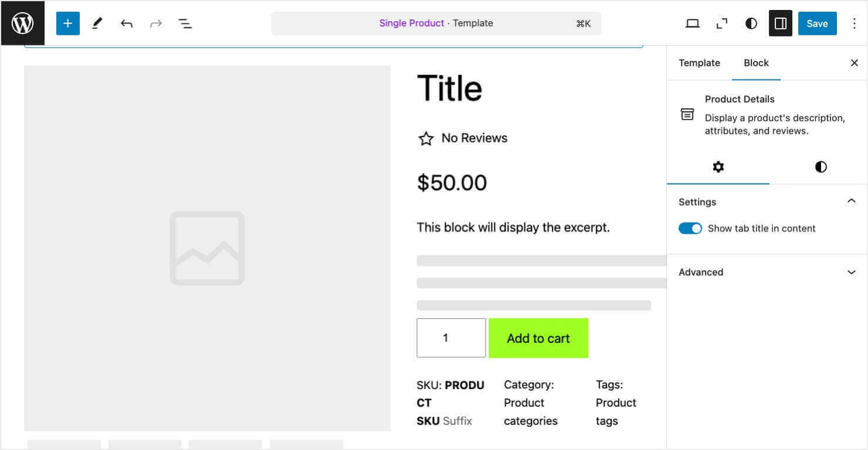The width and height of the screenshot is (868, 450).
Task: Close the Settings sidebar
Action: (855, 63)
